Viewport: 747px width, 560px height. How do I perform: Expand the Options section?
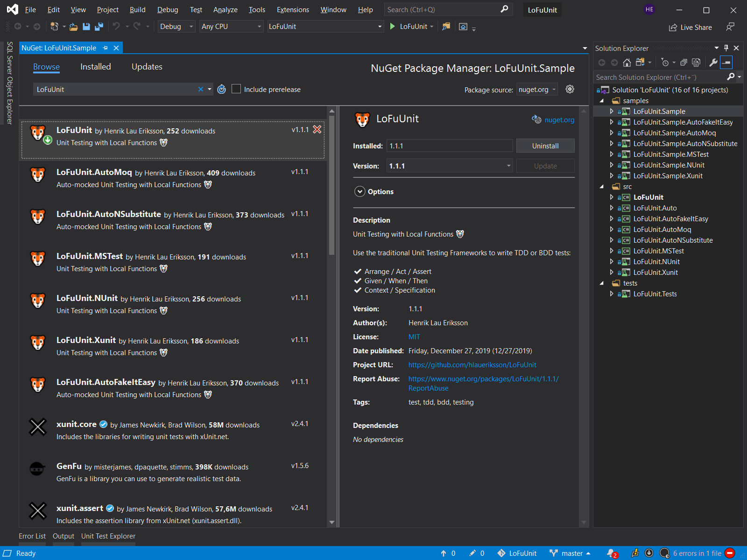359,192
